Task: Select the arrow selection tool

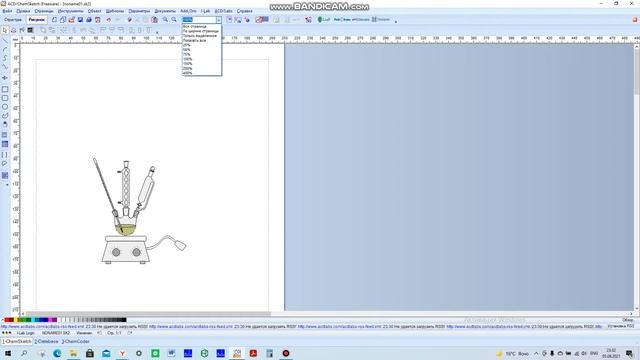Action: (x=4, y=30)
